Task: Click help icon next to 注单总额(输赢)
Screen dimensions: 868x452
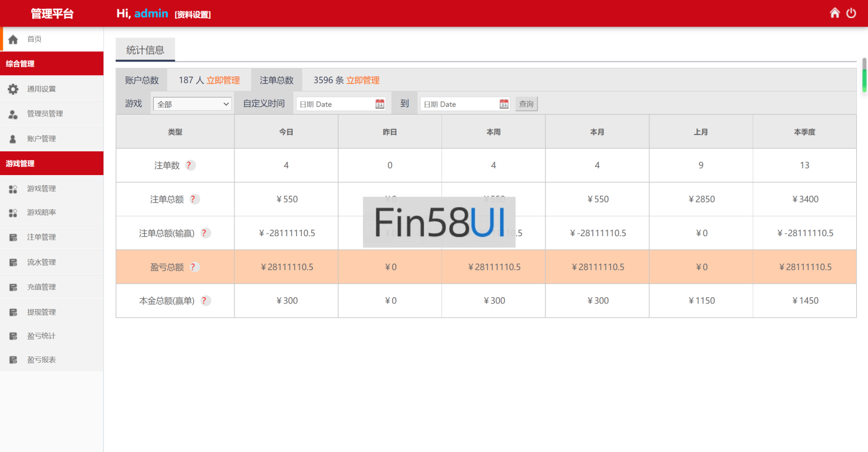Action: [x=205, y=233]
